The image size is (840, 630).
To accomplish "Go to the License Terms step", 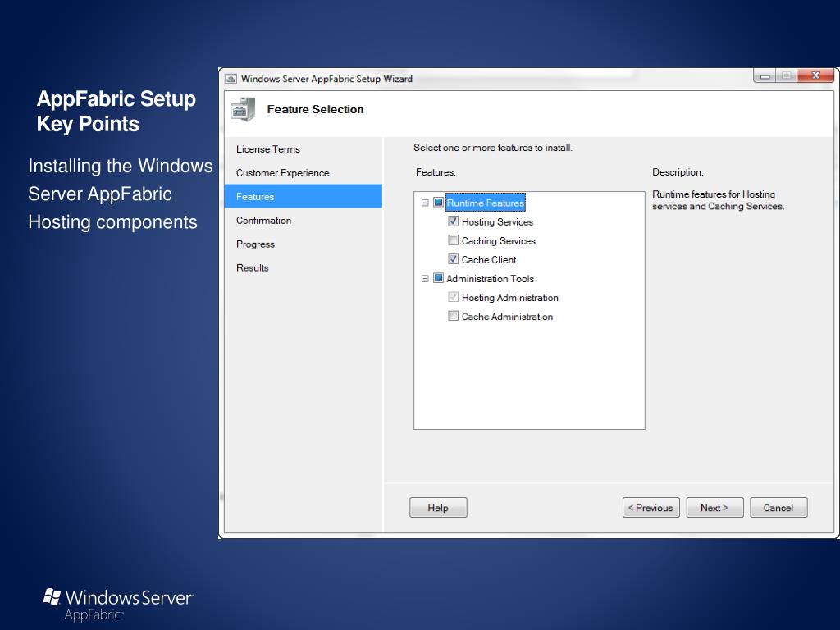I will tap(268, 149).
